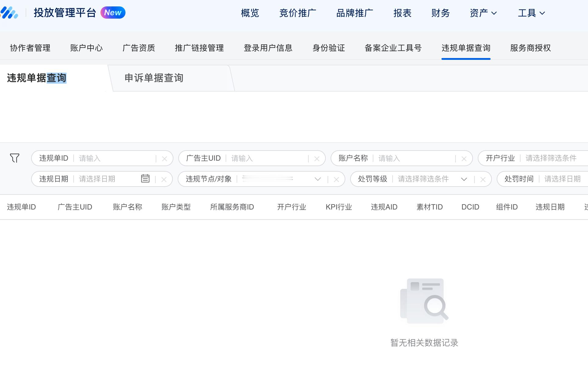
Task: Clear the 违规日期 filter with X
Action: pyautogui.click(x=164, y=180)
